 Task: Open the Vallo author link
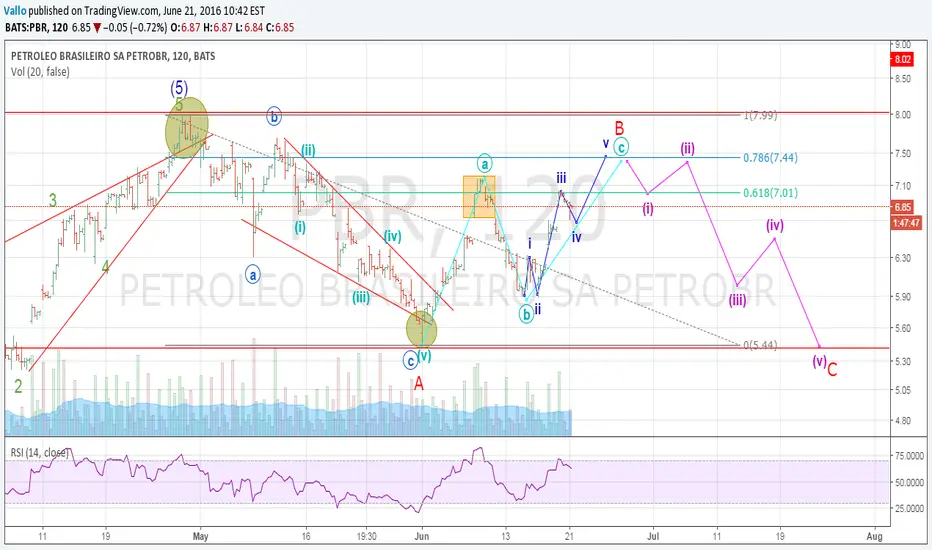pyautogui.click(x=15, y=11)
